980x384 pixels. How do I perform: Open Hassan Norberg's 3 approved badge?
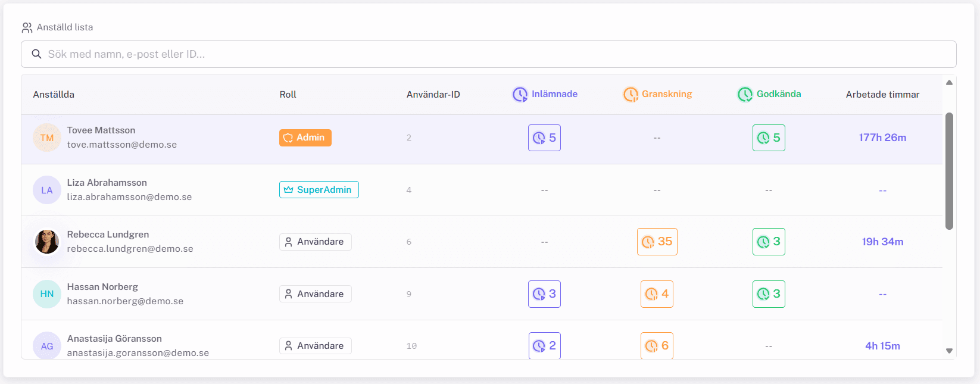(x=769, y=294)
